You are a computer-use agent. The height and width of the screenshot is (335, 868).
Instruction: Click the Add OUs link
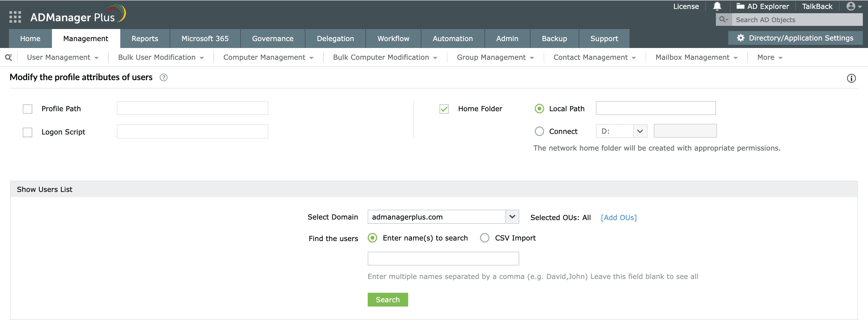(x=618, y=217)
